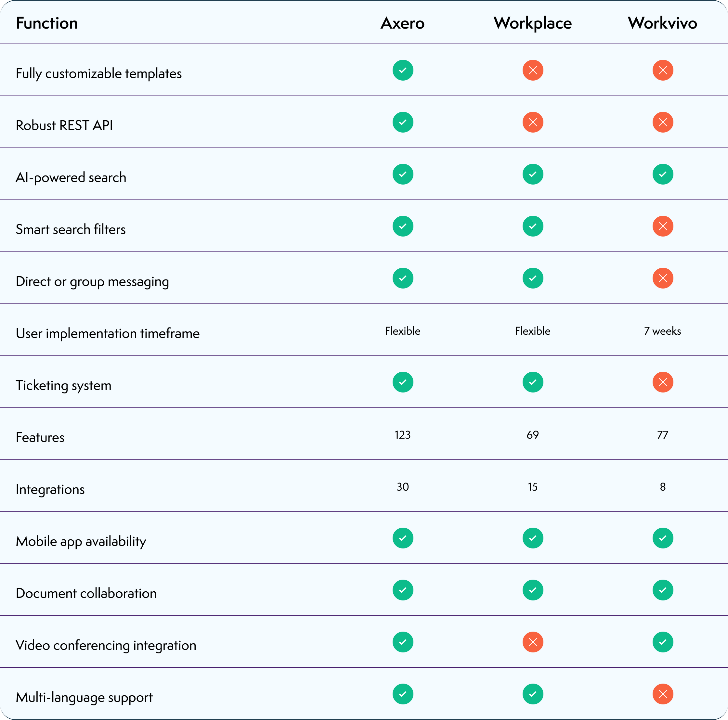
Task: Click Workvivo's check for Document collaboration
Action: pyautogui.click(x=663, y=590)
